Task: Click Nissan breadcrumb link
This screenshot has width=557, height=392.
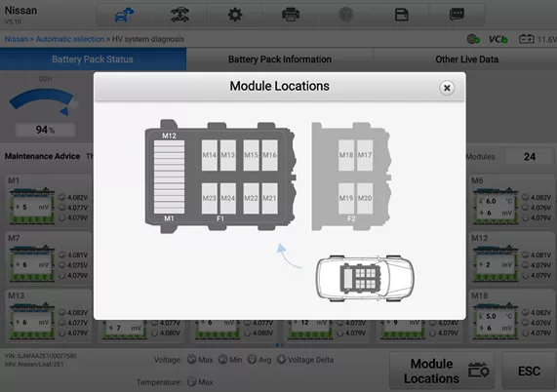Action: coord(16,39)
